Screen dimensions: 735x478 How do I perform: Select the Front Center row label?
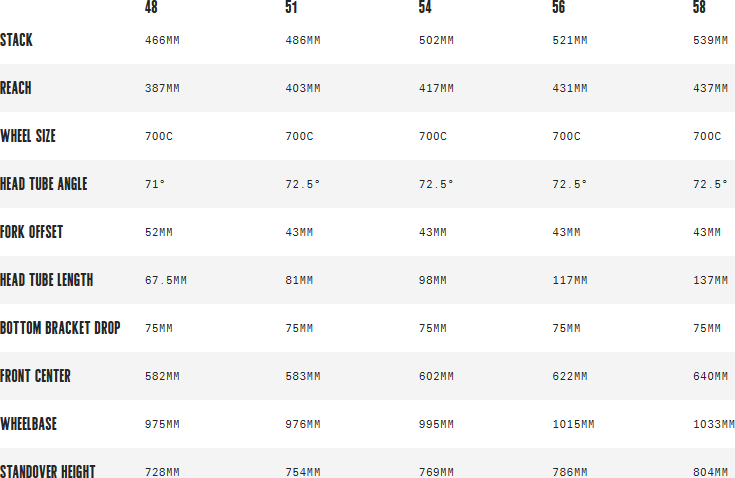coord(36,376)
